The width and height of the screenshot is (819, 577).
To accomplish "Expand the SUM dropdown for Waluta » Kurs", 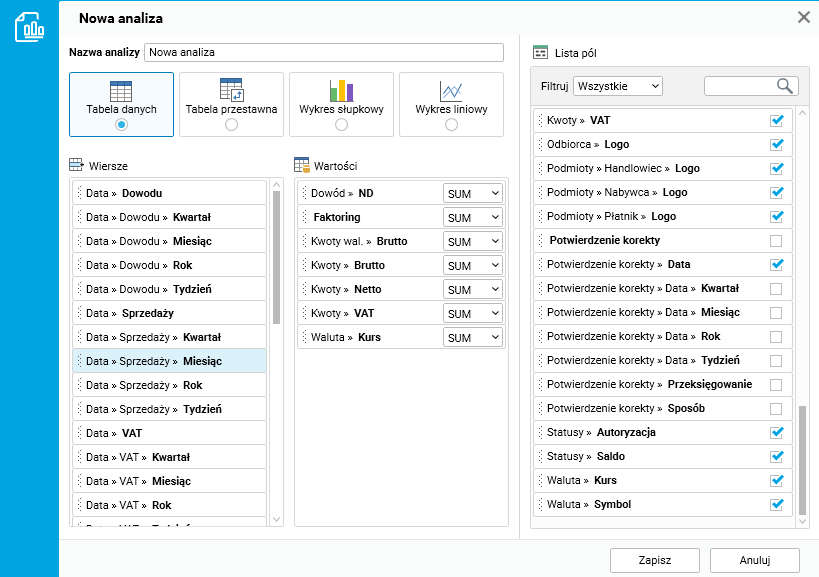I will (473, 338).
